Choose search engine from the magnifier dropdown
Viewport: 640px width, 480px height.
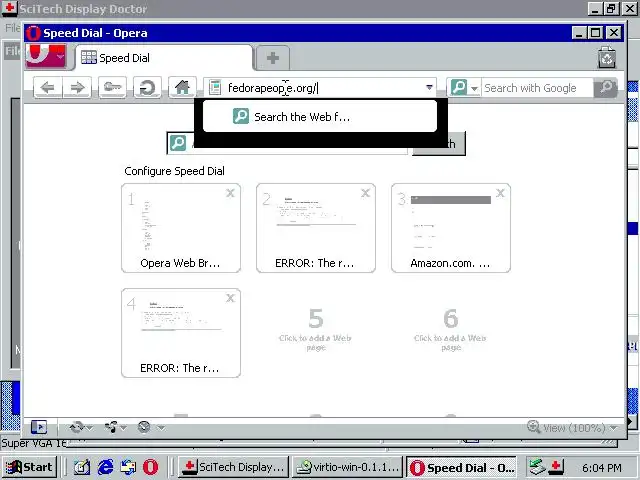[x=463, y=87]
